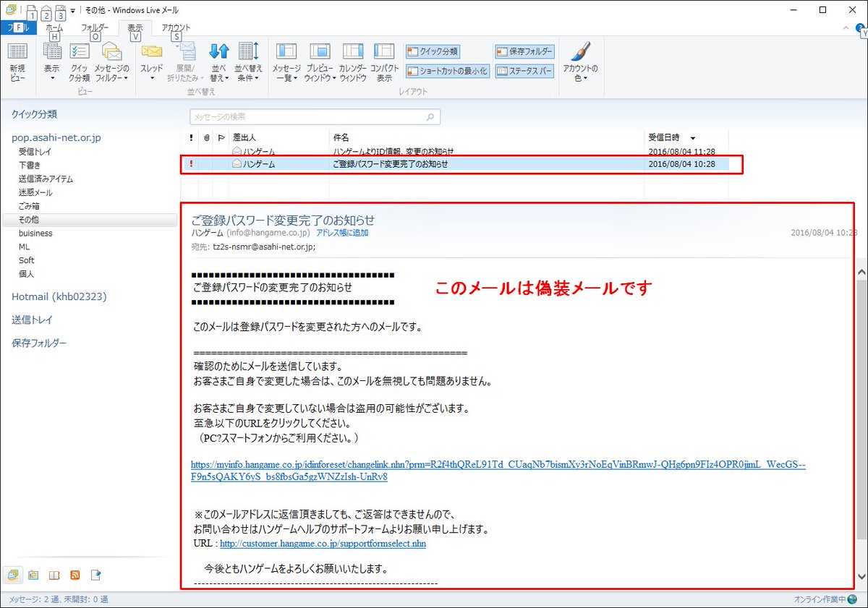Click the Mail shortcut icon at bottom-left
Image resolution: width=868 pixels, height=608 pixels.
[x=12, y=575]
